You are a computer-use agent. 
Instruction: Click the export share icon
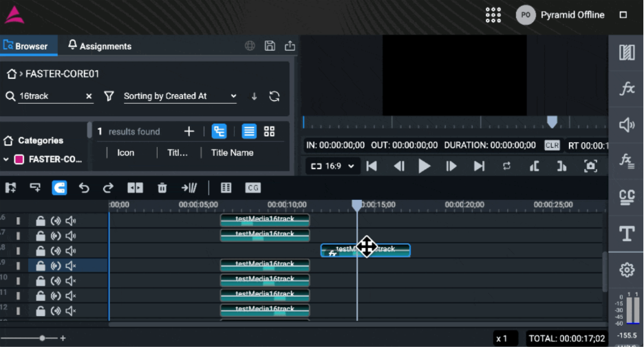290,46
